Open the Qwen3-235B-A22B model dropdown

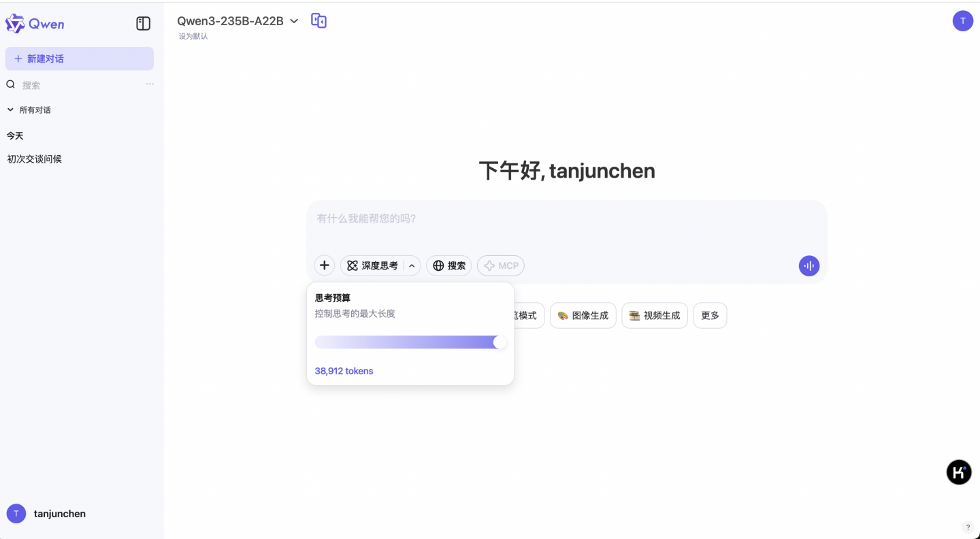[x=238, y=21]
